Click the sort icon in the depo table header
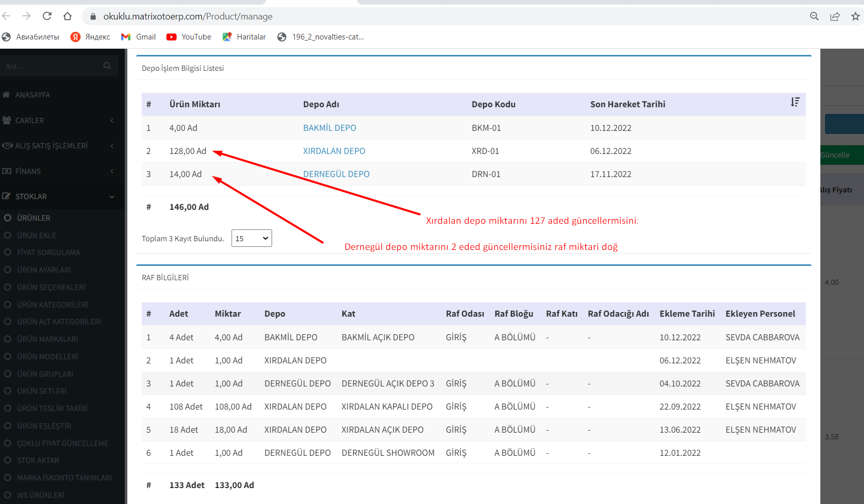The image size is (864, 504). [795, 103]
